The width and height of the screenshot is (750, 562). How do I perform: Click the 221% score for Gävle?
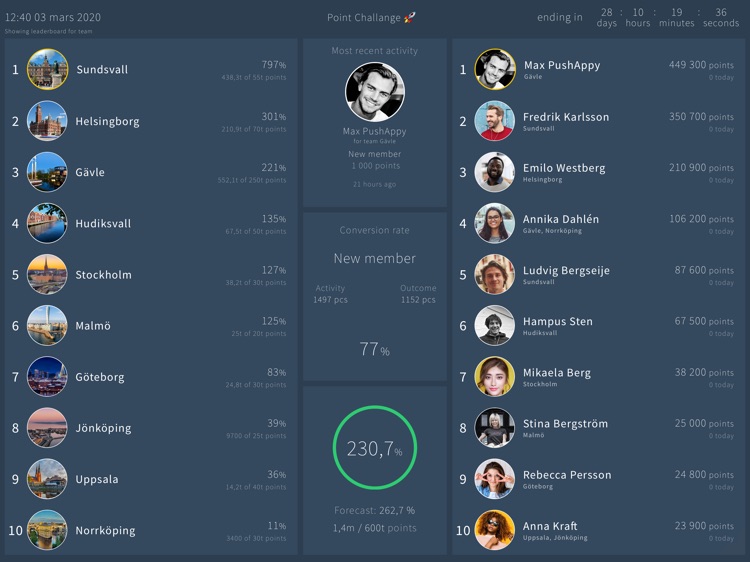point(274,167)
